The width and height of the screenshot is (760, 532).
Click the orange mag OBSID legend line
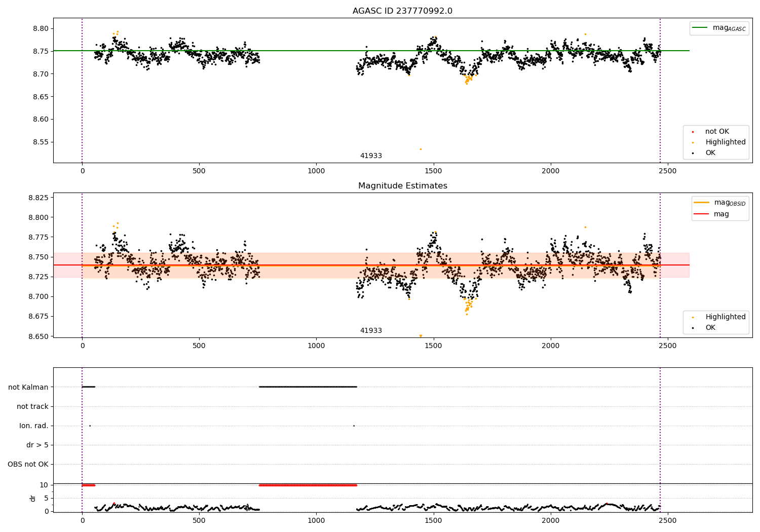click(701, 203)
